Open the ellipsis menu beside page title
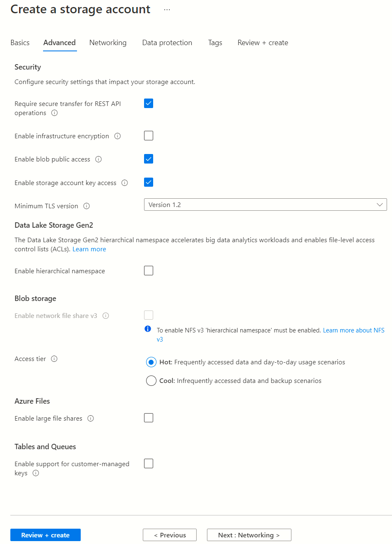The height and width of the screenshot is (544, 392). (x=167, y=10)
